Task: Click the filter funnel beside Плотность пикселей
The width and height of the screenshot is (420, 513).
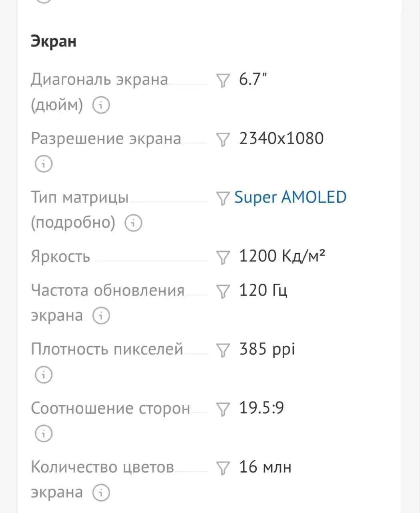Action: (223, 349)
